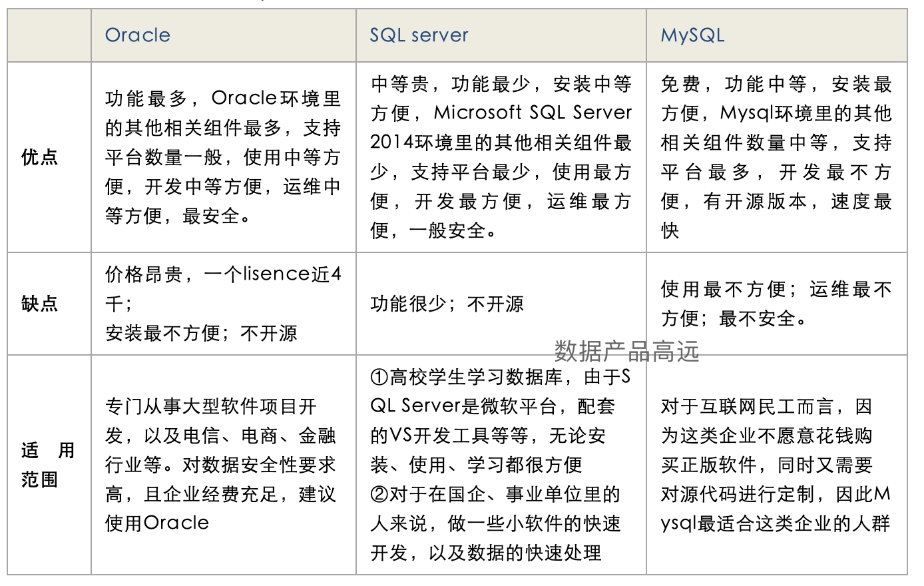Select the 优点 row header cell
The width and height of the screenshot is (924, 586).
(40, 157)
